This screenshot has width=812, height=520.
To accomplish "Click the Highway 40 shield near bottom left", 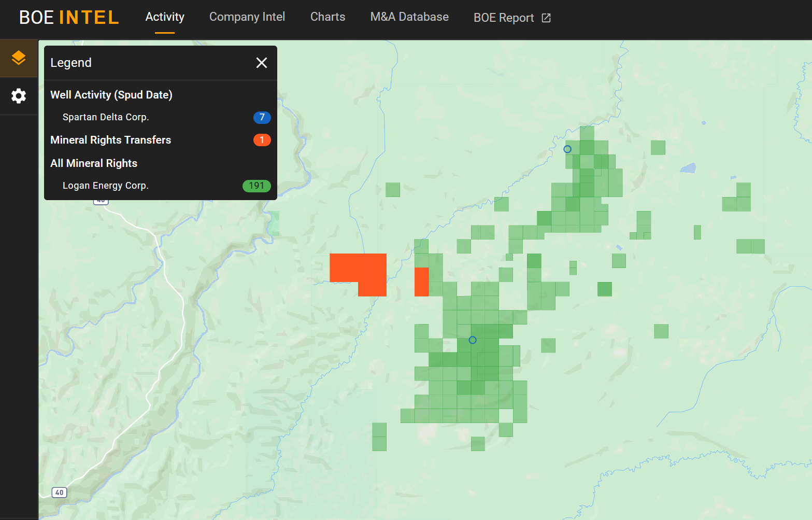I will point(60,493).
